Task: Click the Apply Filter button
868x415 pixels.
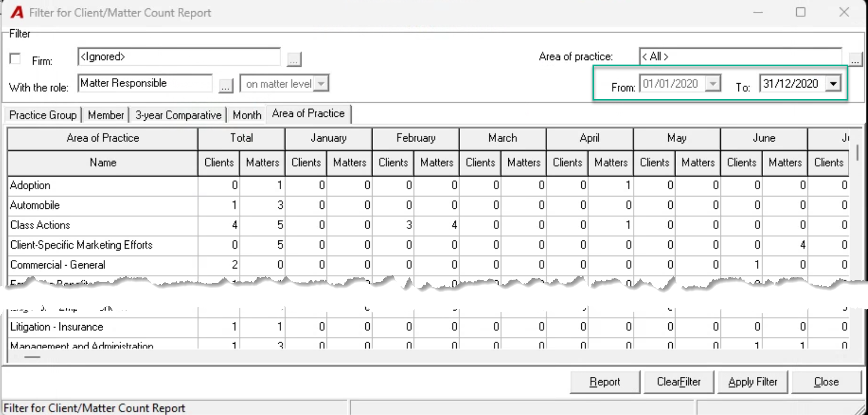Action: 753,382
